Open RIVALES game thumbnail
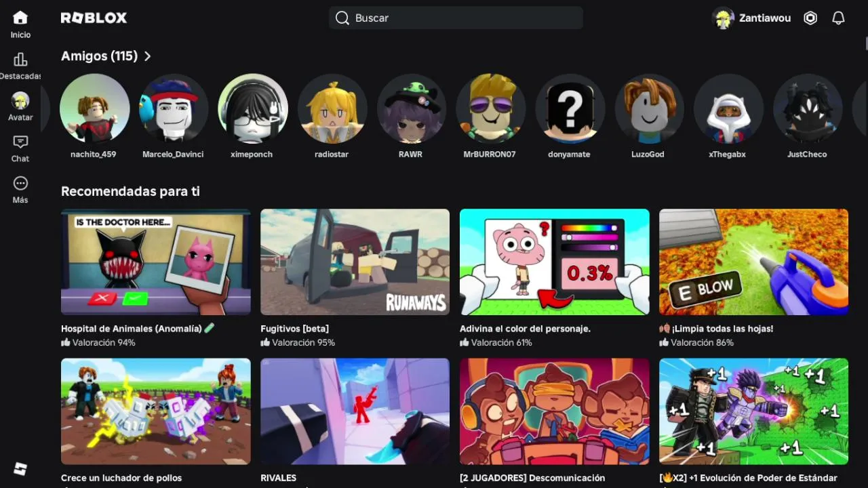 click(x=355, y=411)
